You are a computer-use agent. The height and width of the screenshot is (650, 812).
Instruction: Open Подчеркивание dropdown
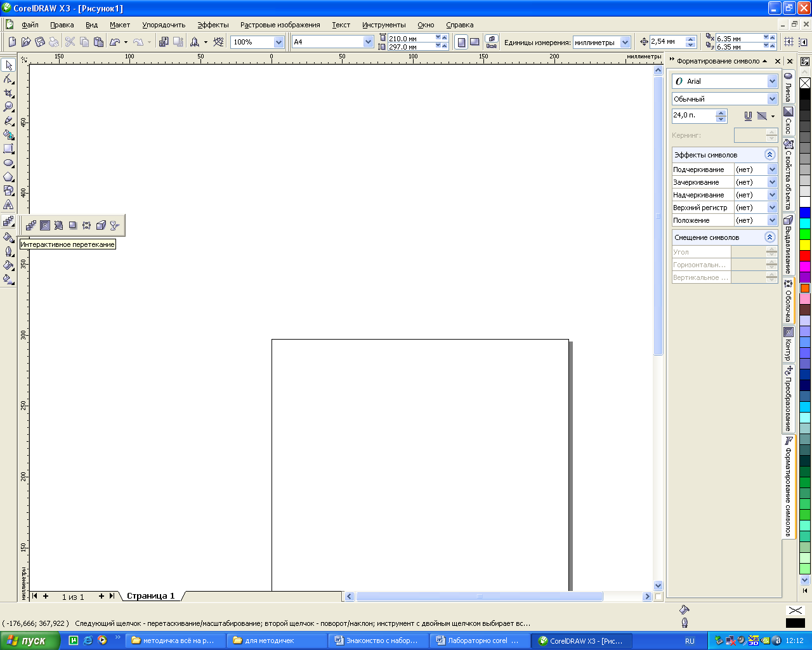point(772,169)
